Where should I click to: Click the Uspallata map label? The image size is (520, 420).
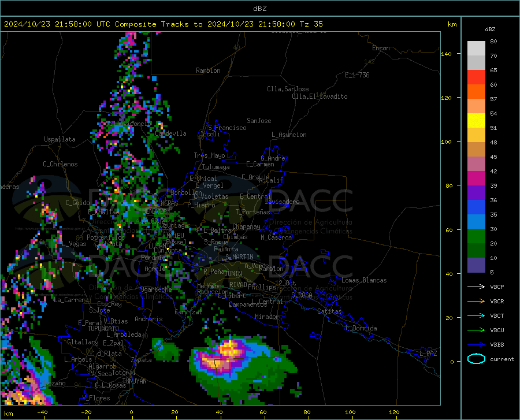coord(60,139)
